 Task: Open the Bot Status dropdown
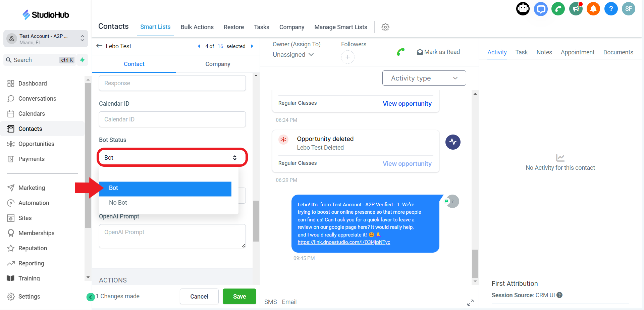click(x=172, y=157)
